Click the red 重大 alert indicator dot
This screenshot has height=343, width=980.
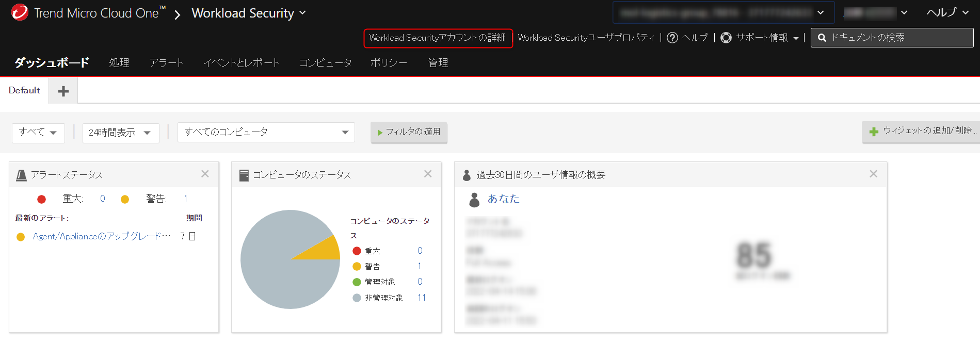[x=42, y=199]
